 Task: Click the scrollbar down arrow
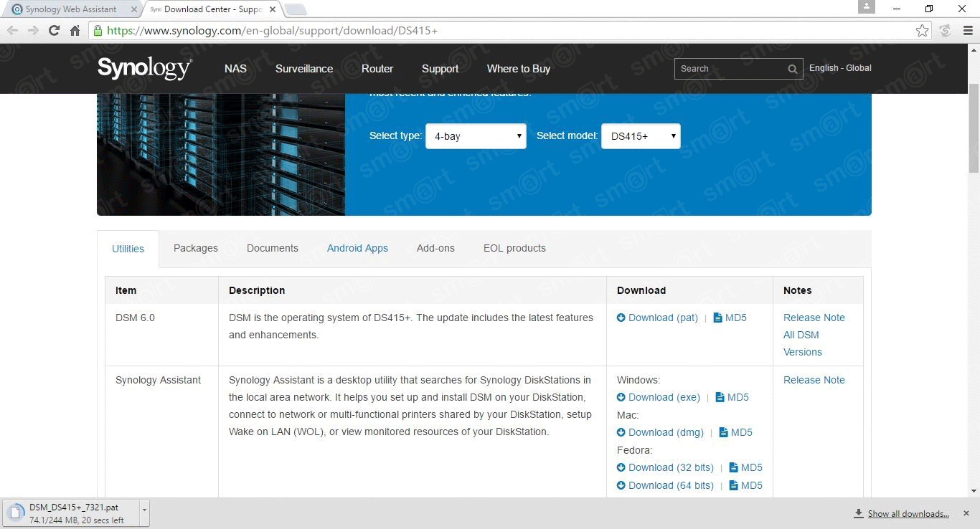974,491
